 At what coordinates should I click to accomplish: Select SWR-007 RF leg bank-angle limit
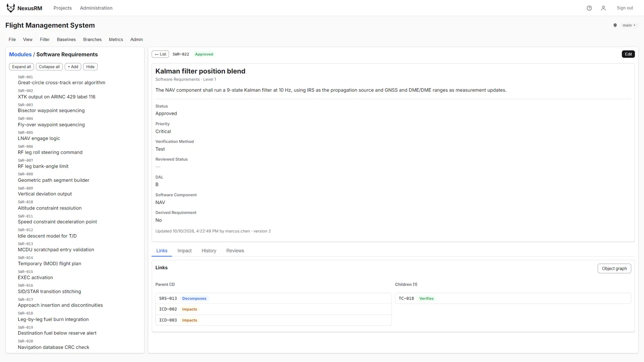[43, 164]
